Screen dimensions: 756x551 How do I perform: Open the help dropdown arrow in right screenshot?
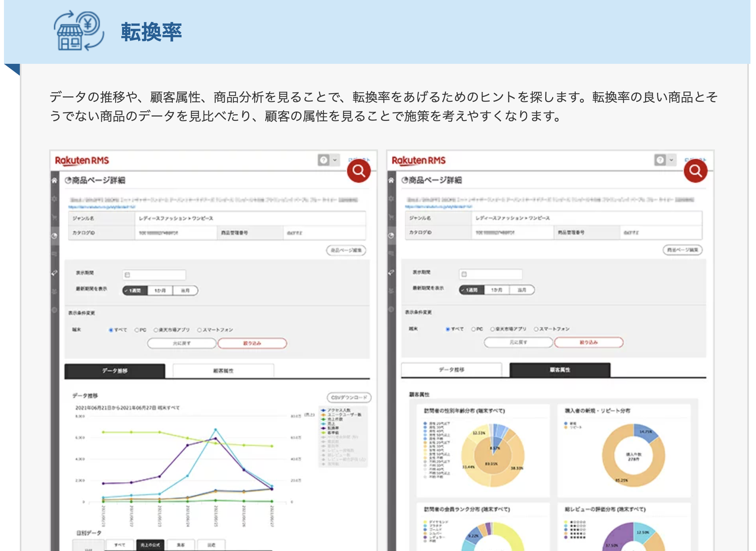pyautogui.click(x=671, y=160)
